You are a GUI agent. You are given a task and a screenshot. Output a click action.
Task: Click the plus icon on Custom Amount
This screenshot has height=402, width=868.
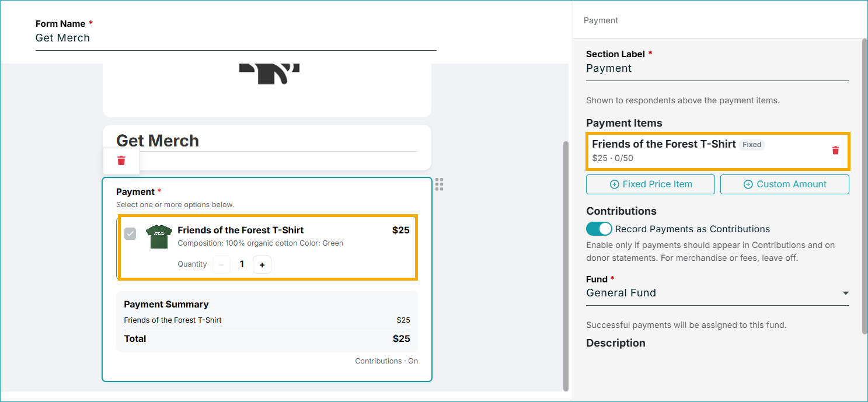pos(748,184)
